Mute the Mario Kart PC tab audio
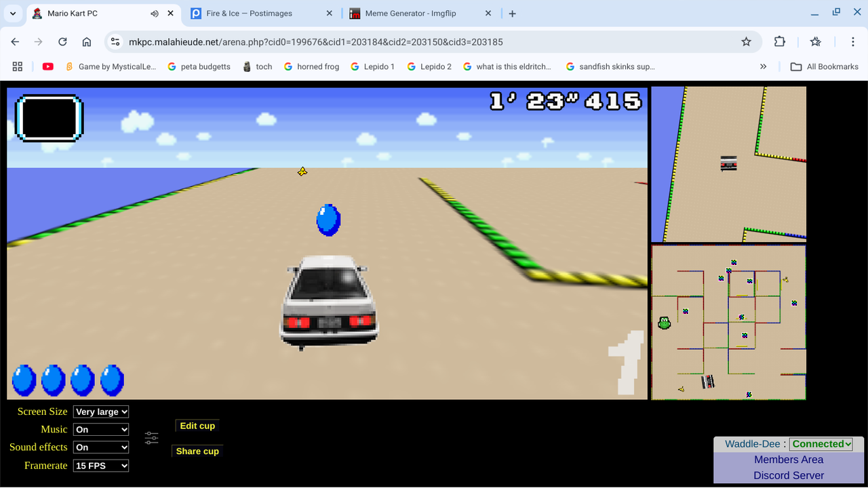 pos(155,14)
